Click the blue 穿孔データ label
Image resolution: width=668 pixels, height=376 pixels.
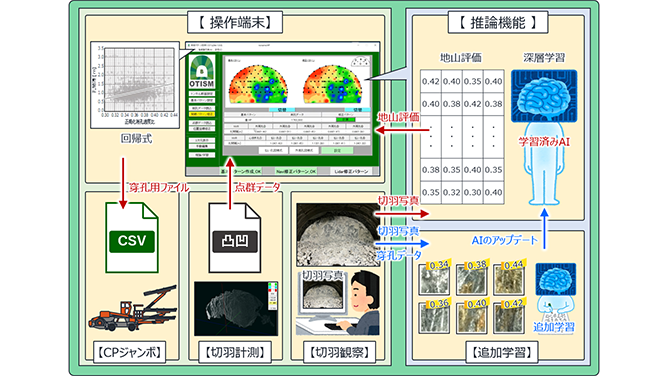coord(399,255)
